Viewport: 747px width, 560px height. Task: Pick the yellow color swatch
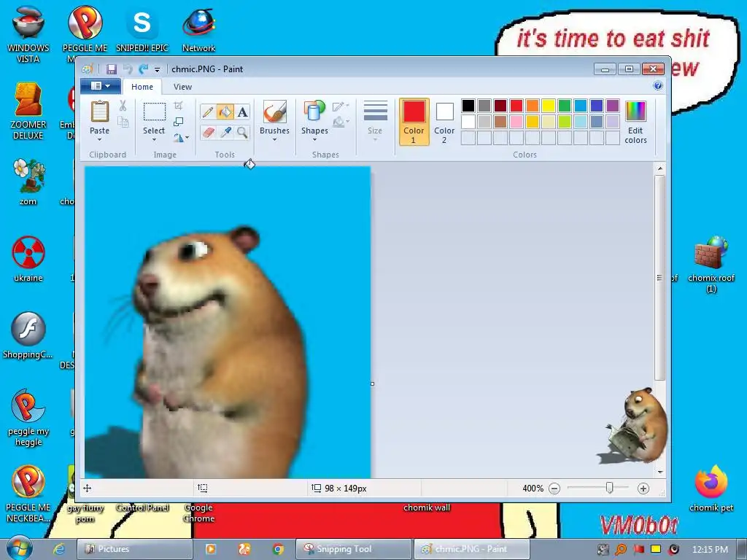tap(549, 106)
